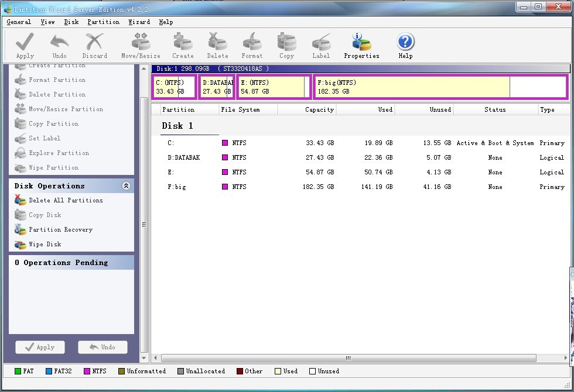
Task: Click Copy Disk in Disk Operations
Action: tap(38, 215)
